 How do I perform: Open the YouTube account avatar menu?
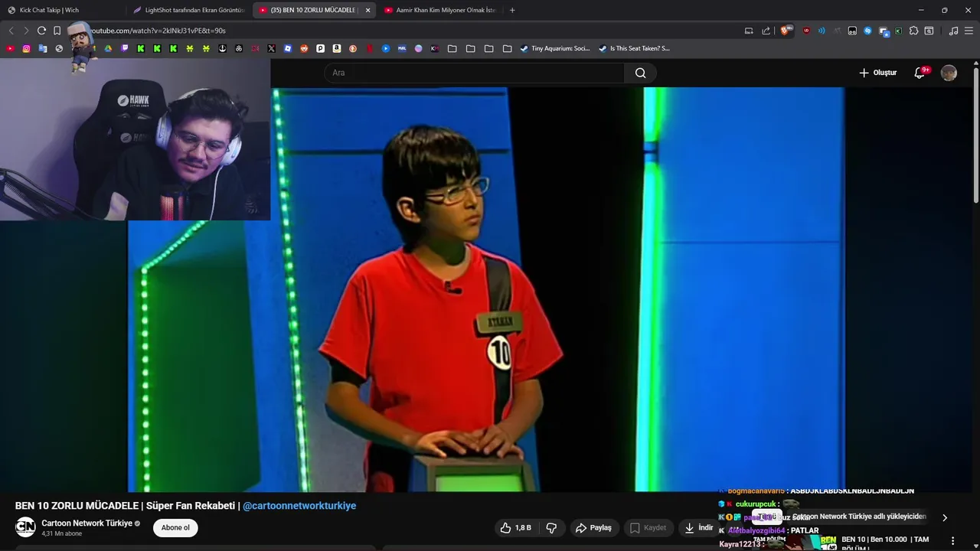click(949, 73)
